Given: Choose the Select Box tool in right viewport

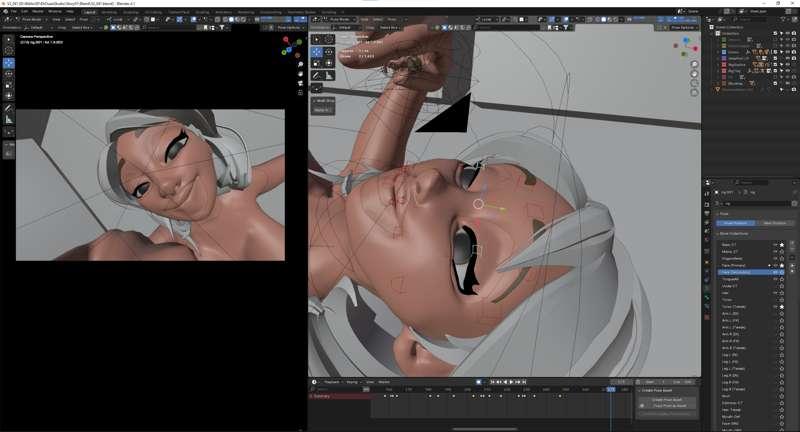Looking at the screenshot, I should [316, 39].
